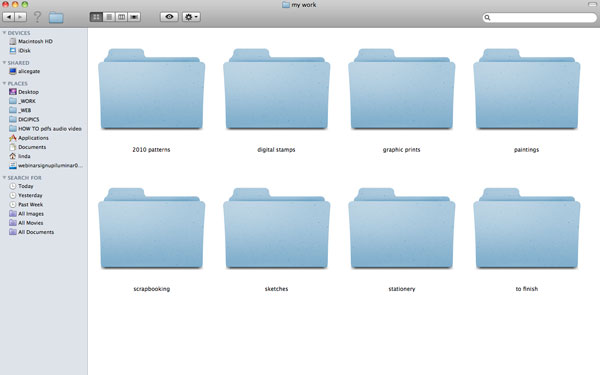Viewport: 600px width, 375px height.
Task: Show All Documents smart search
Action: click(31, 232)
